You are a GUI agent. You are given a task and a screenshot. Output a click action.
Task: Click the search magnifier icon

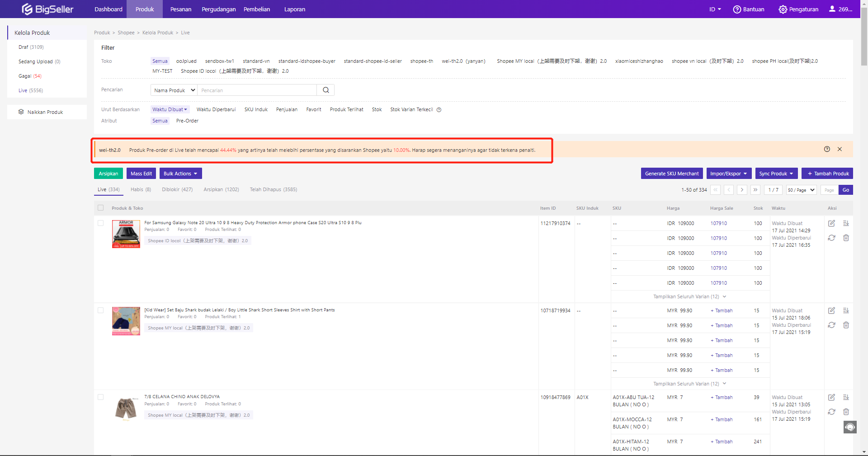[x=325, y=90]
